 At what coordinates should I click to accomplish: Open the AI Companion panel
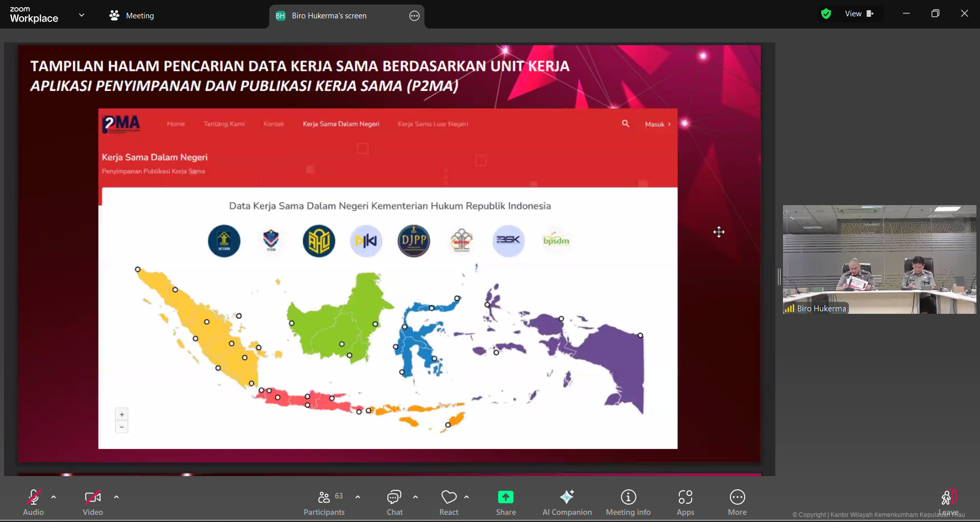[567, 503]
